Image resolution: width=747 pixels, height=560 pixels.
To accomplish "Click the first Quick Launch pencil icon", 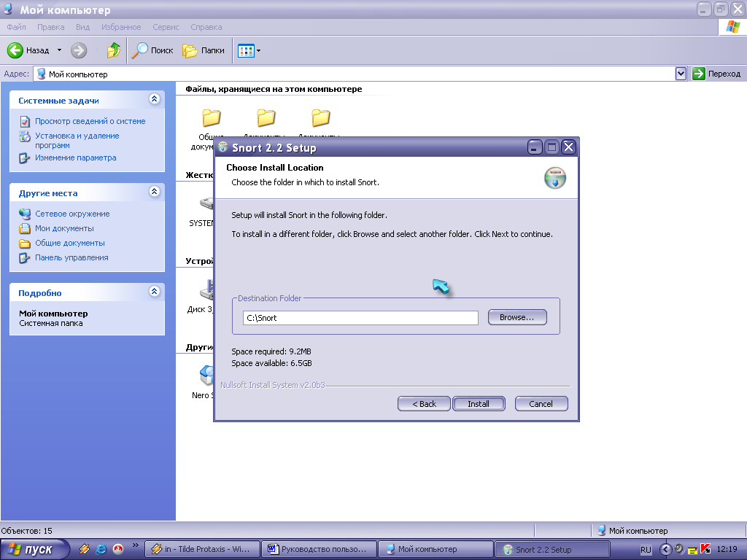I will pos(85,549).
